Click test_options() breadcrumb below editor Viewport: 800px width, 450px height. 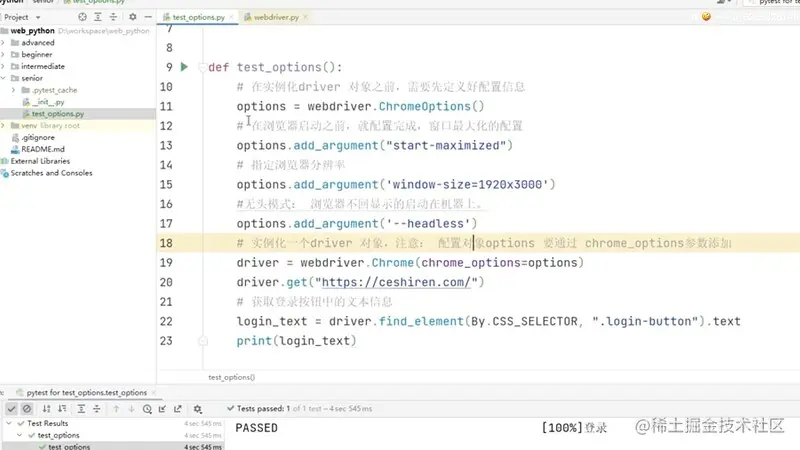(232, 377)
